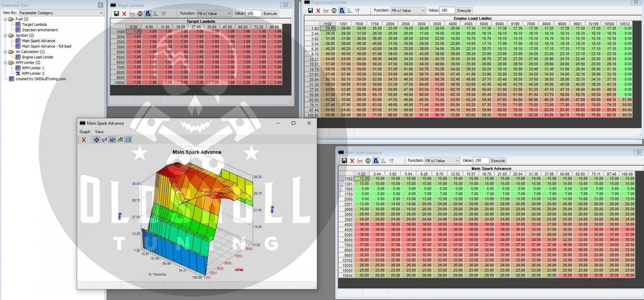644x300 pixels.
Task: Open the View menu in graph window
Action: coord(99,132)
